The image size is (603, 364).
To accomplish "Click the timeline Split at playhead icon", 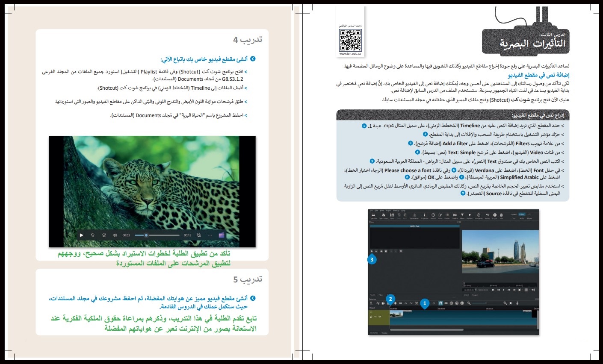I will coord(417,303).
